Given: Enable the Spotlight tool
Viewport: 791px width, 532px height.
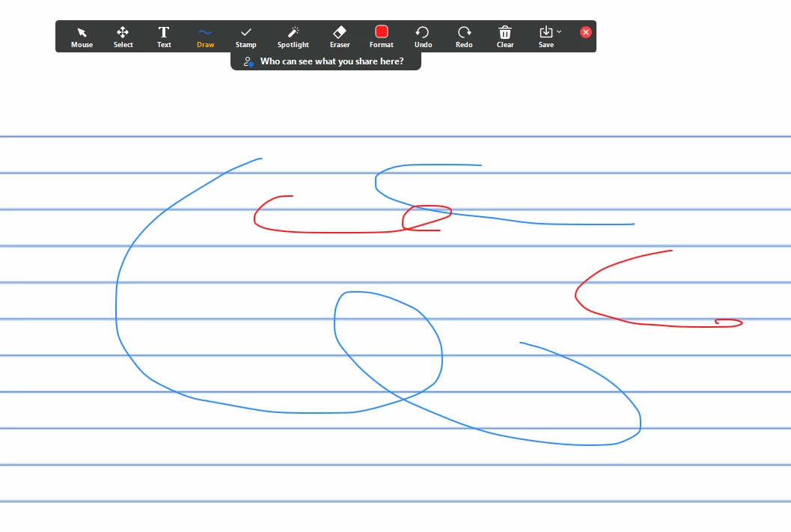Looking at the screenshot, I should pos(293,37).
